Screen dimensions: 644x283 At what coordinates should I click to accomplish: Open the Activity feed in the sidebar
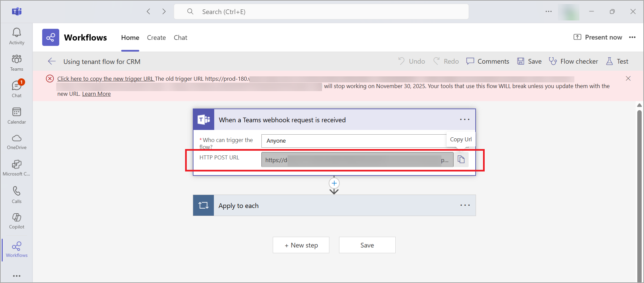[17, 36]
